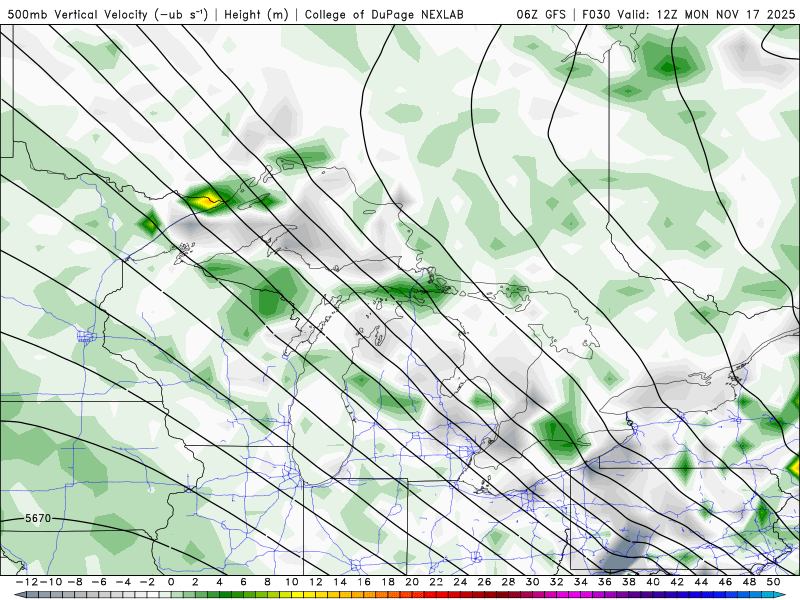
Task: Click the '10' value on color scale
Action: pos(292,582)
